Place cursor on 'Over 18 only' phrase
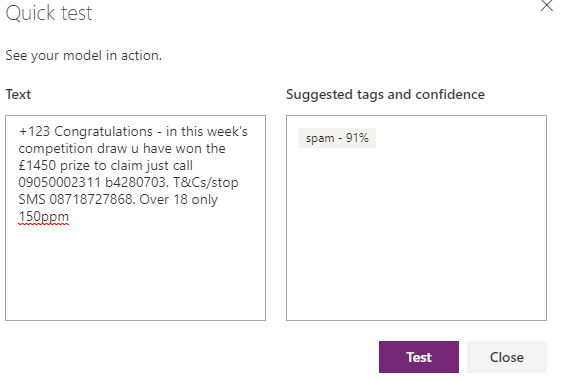This screenshot has height=381, width=561. [x=179, y=200]
